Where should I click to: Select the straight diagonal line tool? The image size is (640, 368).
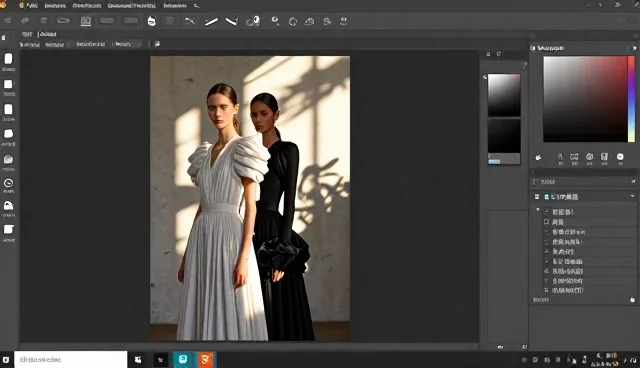coord(211,22)
